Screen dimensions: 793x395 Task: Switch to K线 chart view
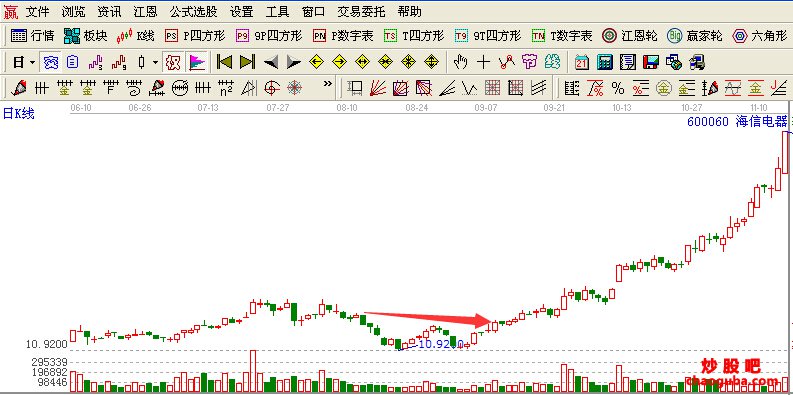click(135, 35)
